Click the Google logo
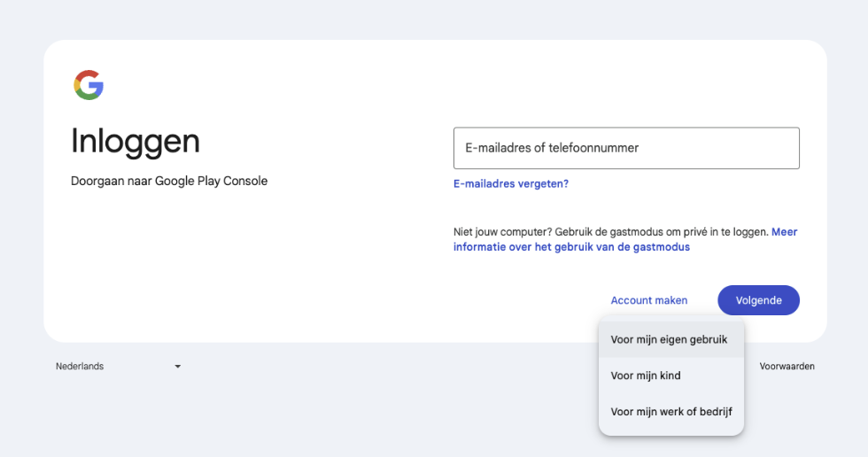The image size is (868, 457). 89,85
